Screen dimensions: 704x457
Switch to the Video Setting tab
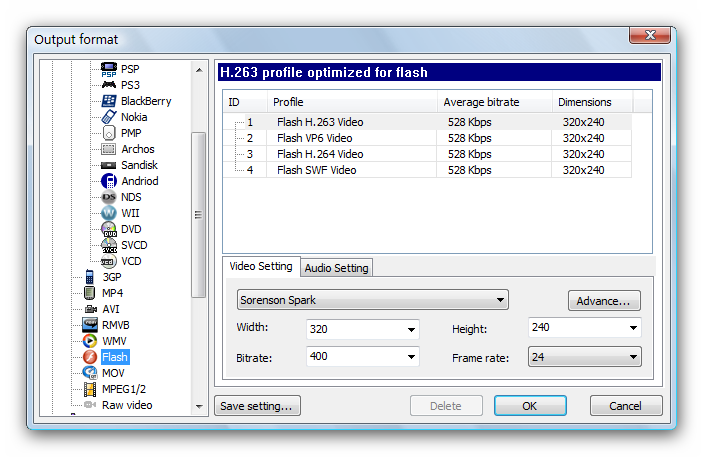(261, 266)
